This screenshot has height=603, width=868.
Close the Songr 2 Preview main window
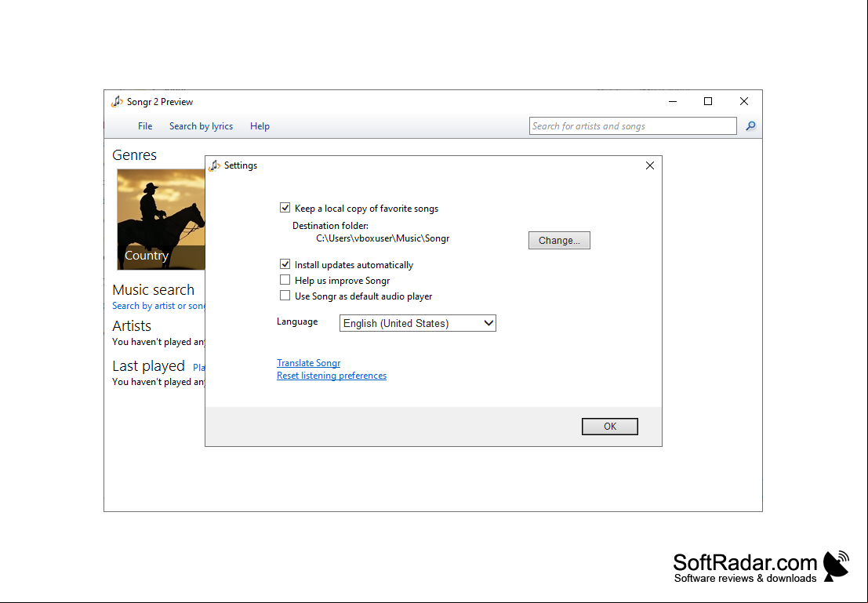(744, 101)
